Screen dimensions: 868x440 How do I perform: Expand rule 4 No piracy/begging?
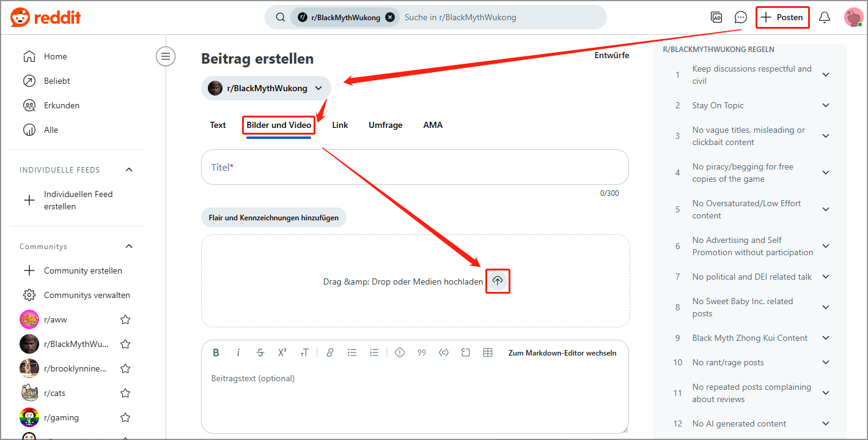point(826,173)
